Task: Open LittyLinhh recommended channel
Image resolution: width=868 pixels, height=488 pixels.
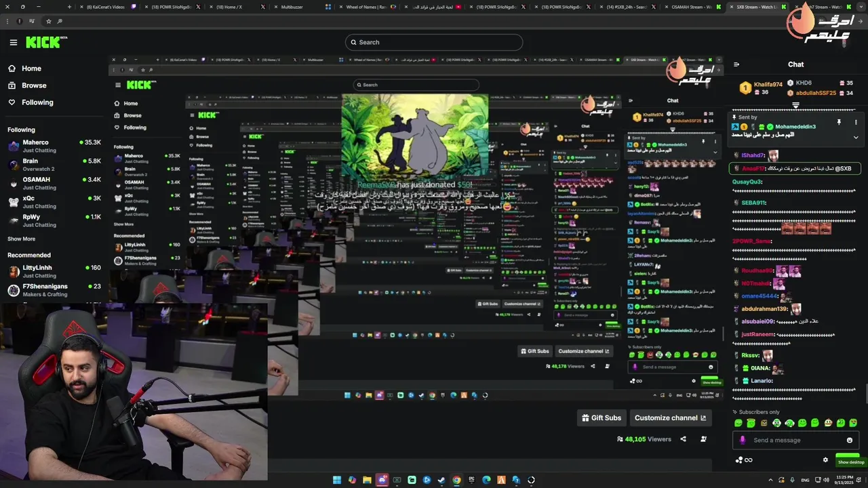Action: (54, 271)
